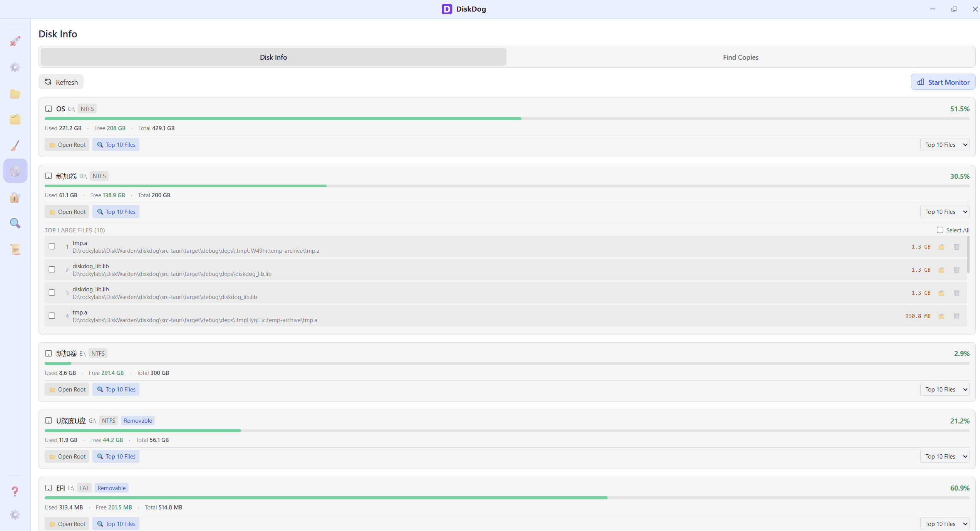Screen dimensions: 980x531
Task: Click the Removable tag on G:\ drive
Action: pyautogui.click(x=138, y=421)
